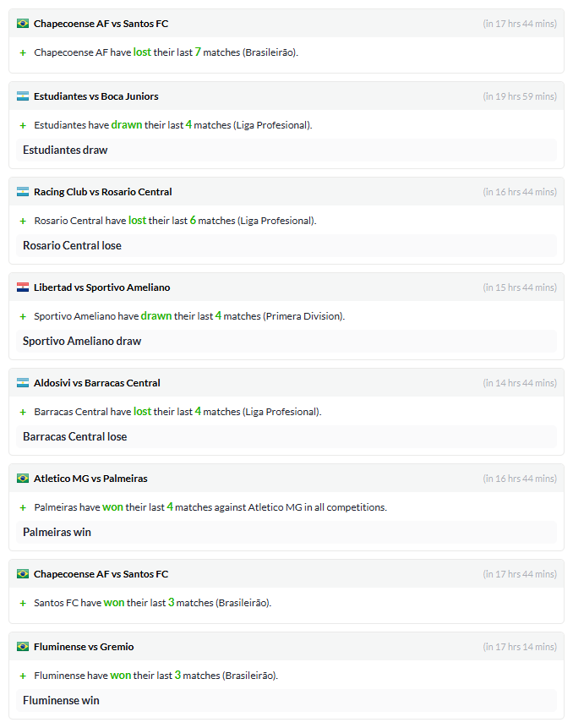Expand plus sign for Sportivo Ameliano drawn stat
The width and height of the screenshot is (573, 728).
pos(23,316)
